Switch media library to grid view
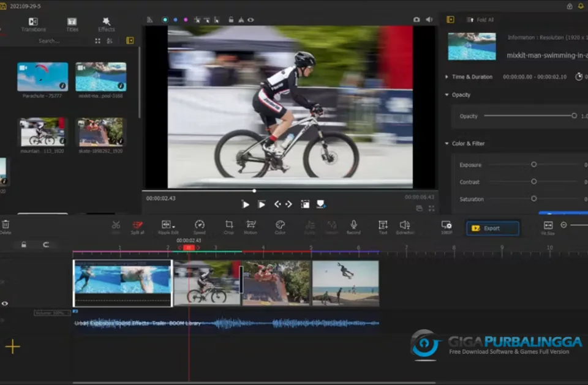Screen dimensions: 588x385 coord(97,41)
